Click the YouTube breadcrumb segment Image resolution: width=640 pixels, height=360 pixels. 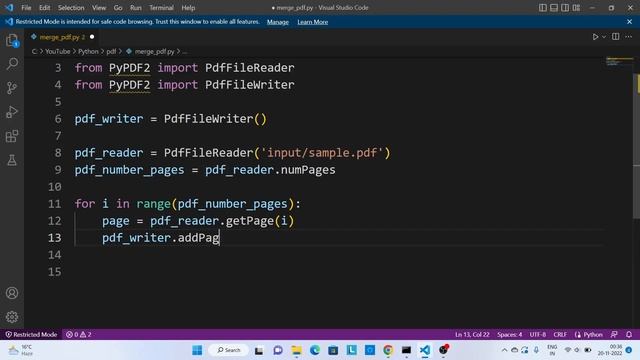pyautogui.click(x=58, y=51)
